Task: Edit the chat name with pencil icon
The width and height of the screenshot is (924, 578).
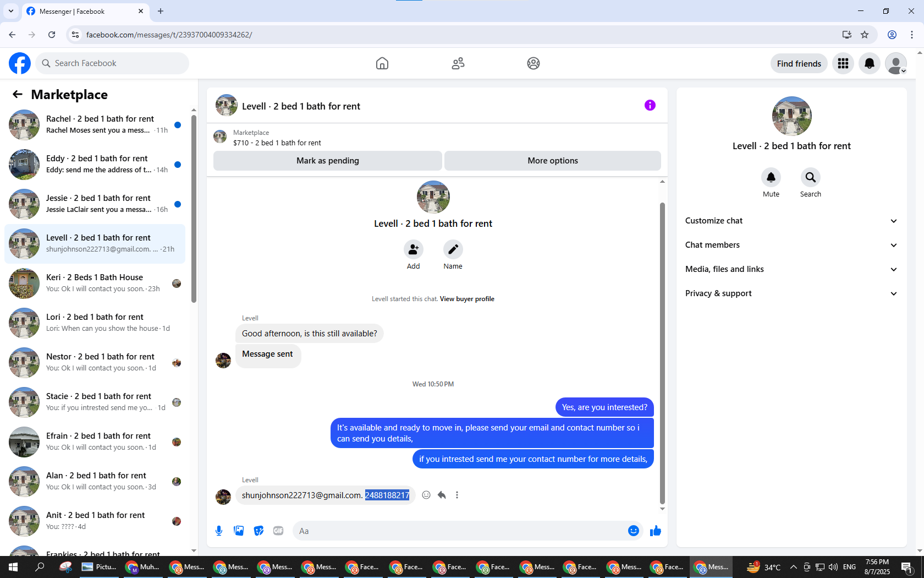Action: click(x=453, y=249)
